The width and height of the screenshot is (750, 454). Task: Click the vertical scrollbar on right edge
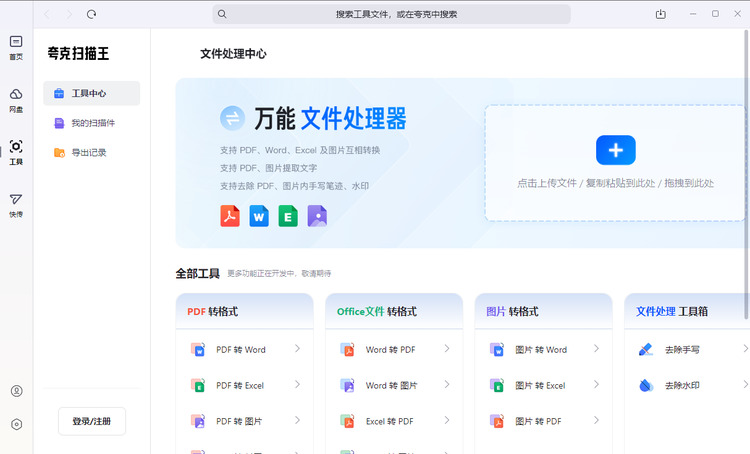point(746,175)
